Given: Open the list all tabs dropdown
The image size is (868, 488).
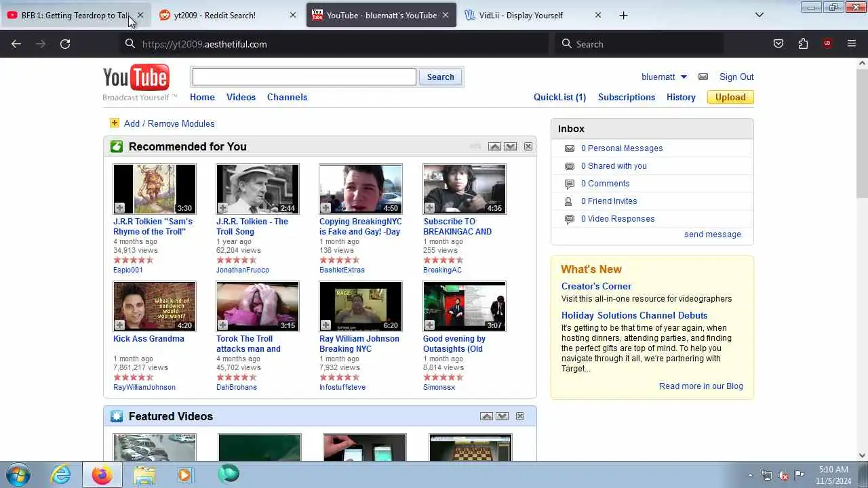Looking at the screenshot, I should click(x=759, y=15).
